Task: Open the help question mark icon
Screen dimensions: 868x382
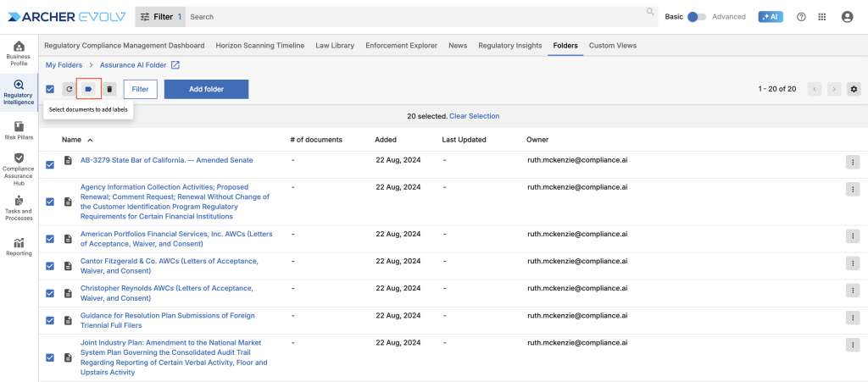Action: point(801,17)
